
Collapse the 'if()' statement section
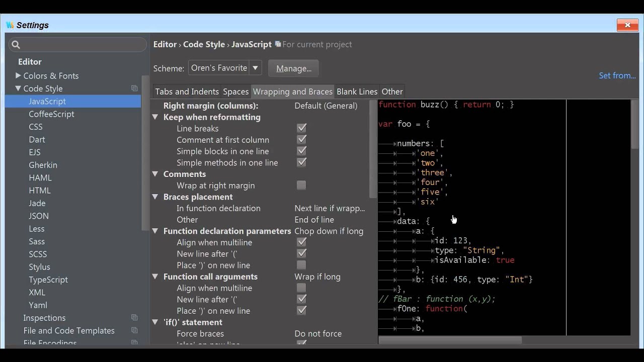point(155,322)
